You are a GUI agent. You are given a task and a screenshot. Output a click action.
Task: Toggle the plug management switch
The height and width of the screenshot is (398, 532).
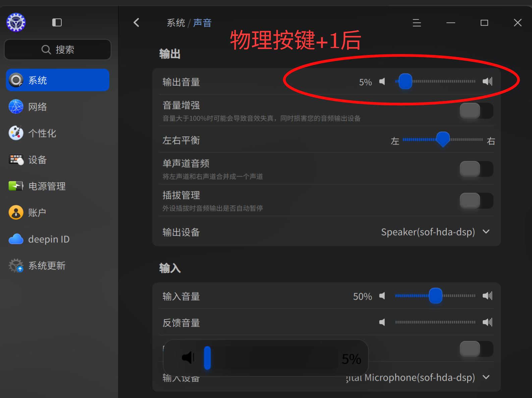(x=476, y=201)
